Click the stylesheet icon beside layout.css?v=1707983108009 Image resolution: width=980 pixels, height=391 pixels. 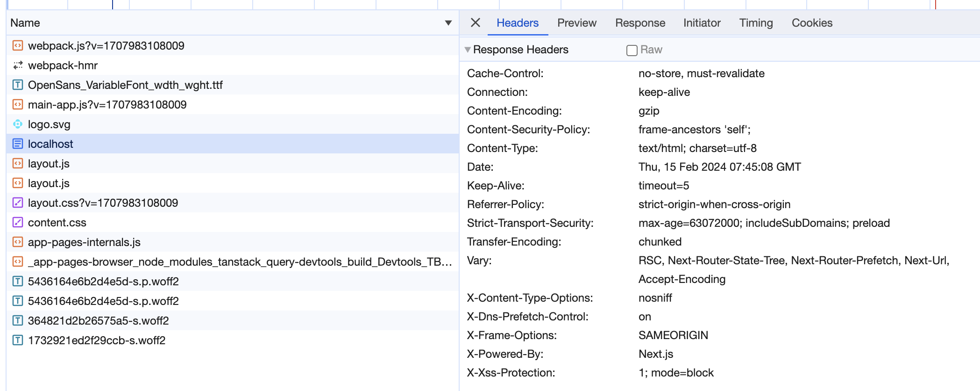pos(18,203)
